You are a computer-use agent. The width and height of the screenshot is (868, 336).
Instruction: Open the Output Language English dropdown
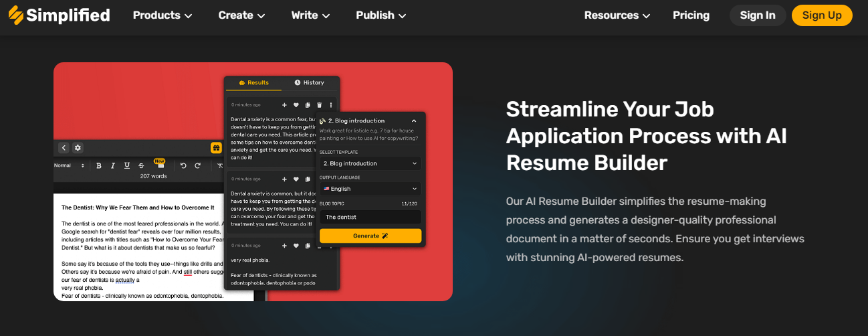point(370,189)
